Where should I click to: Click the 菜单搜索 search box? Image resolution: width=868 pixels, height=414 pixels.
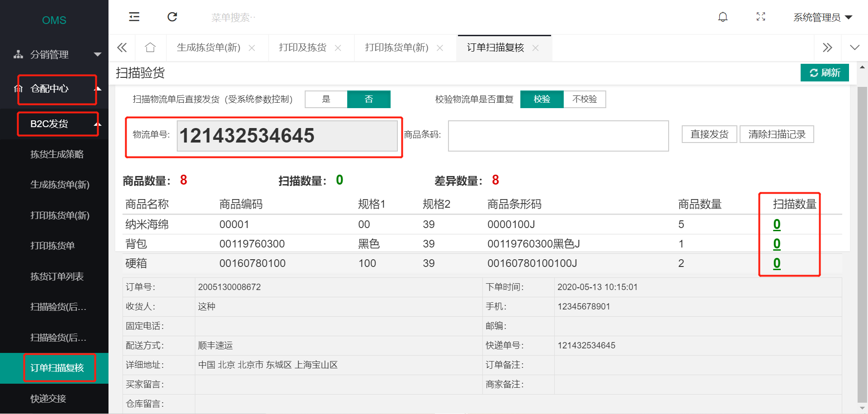234,18
